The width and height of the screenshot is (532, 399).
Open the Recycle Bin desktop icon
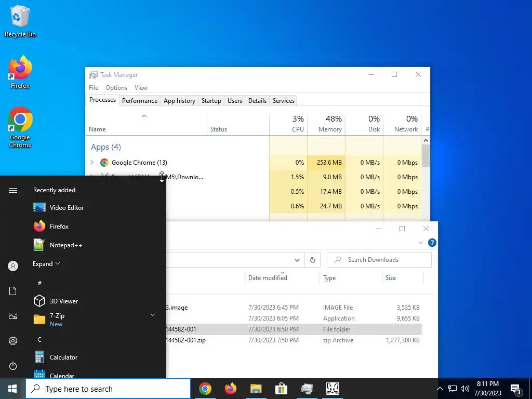click(x=20, y=21)
